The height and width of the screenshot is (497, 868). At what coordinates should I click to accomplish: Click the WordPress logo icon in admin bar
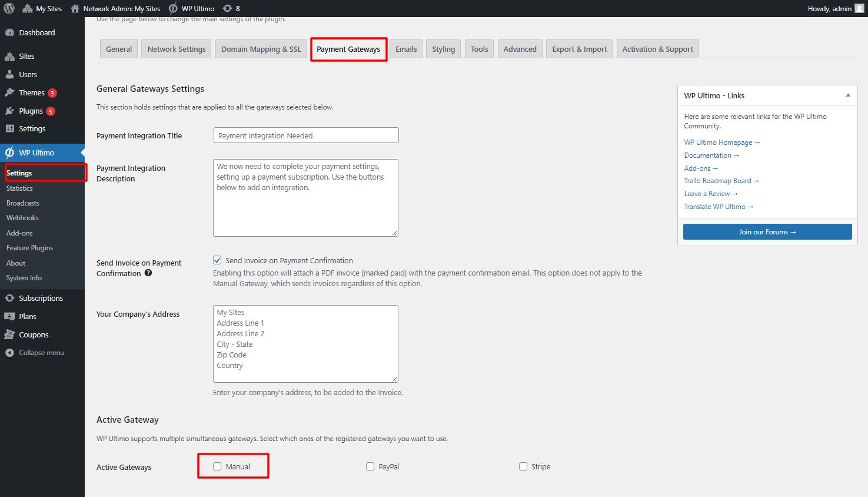(x=9, y=8)
